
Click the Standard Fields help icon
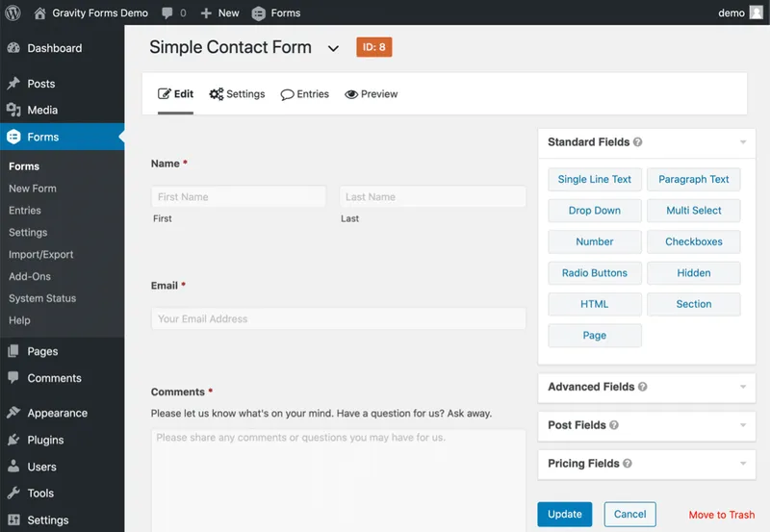click(x=638, y=142)
